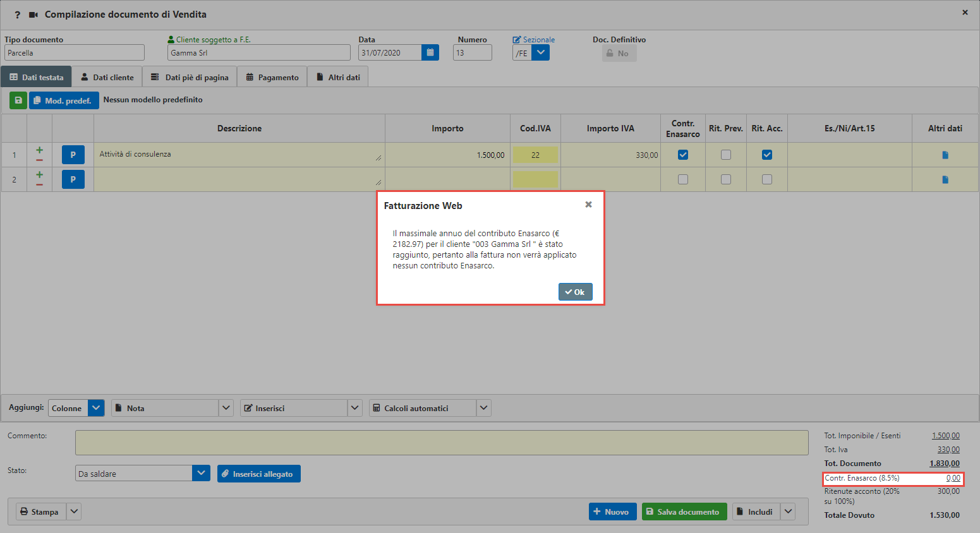Click the Importo cell 1.500,00
Image resolution: width=980 pixels, height=533 pixels.
coord(447,155)
